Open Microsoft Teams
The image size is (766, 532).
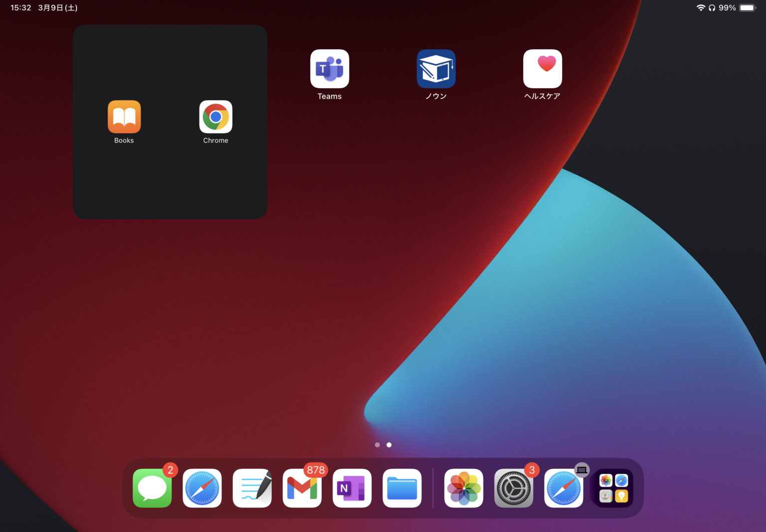point(329,69)
